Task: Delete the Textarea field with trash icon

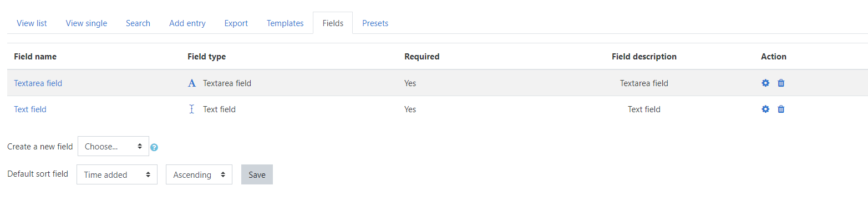Action: point(781,83)
